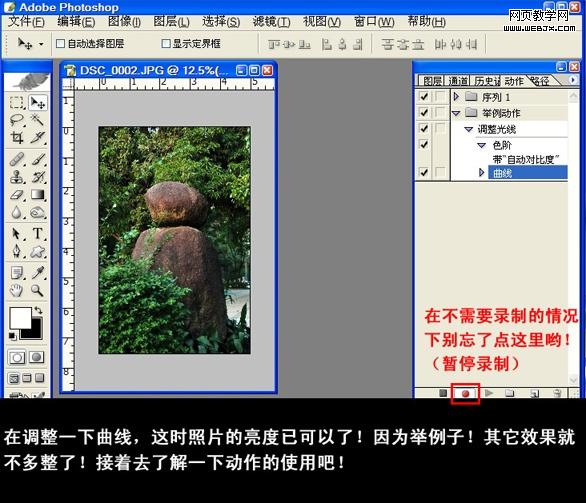Toggle checkmark for 序列 1 set
Image resolution: width=586 pixels, height=503 pixels.
424,97
